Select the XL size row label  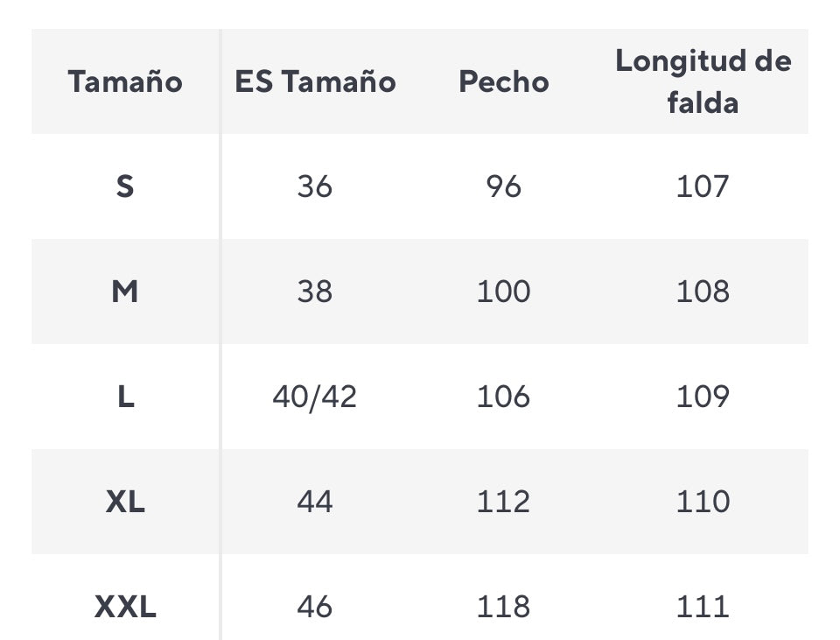coord(125,502)
